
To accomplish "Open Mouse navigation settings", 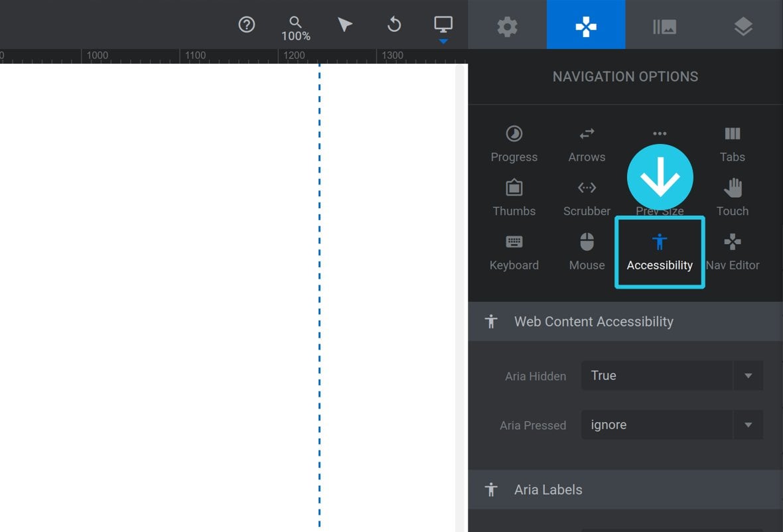I will 587,252.
